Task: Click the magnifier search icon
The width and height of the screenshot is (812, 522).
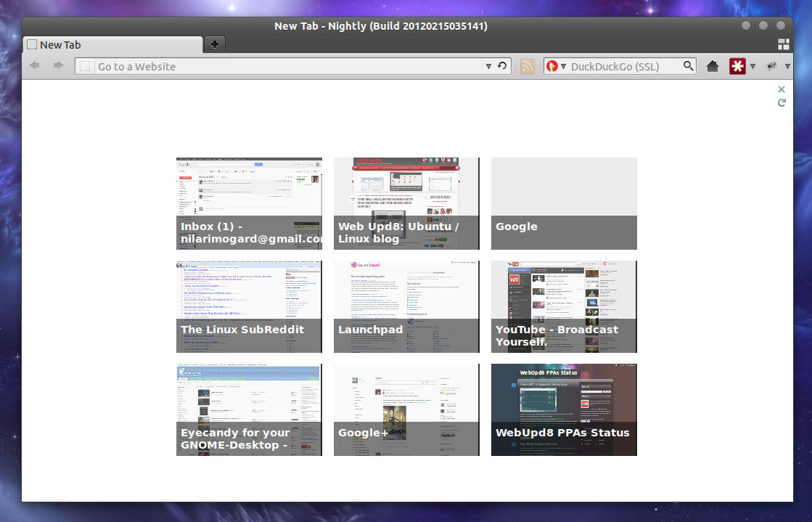Action: pos(688,66)
